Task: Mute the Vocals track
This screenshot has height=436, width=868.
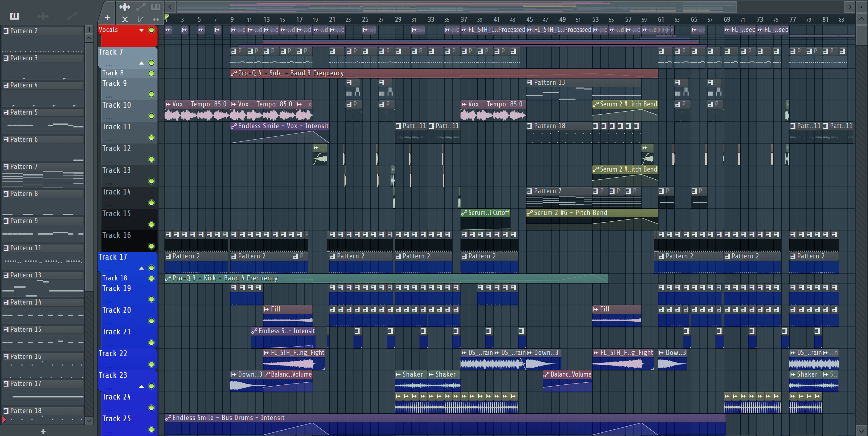Action: pyautogui.click(x=152, y=30)
